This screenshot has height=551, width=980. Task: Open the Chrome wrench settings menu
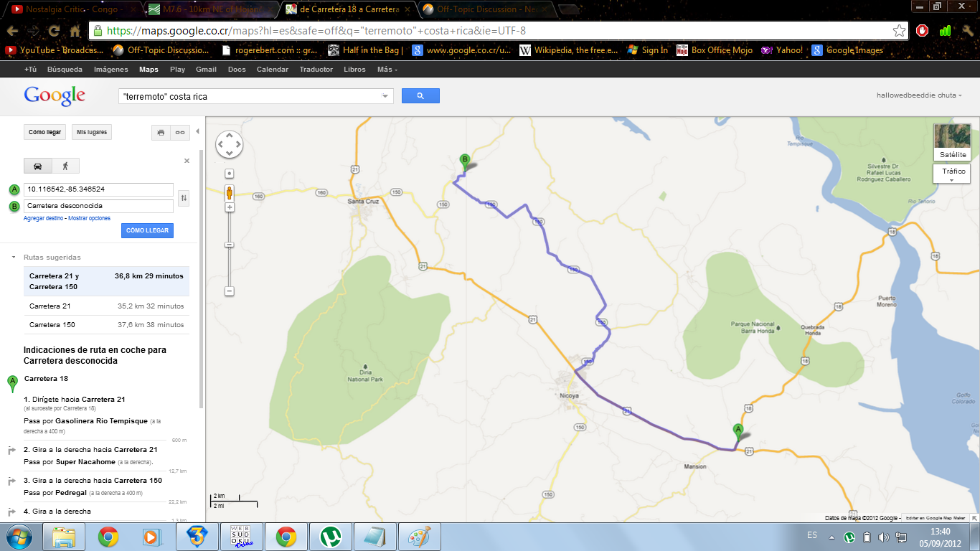(x=967, y=31)
